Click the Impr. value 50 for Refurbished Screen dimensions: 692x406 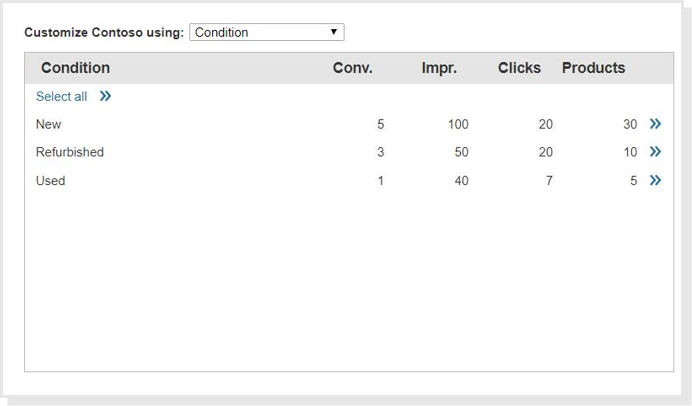tap(461, 153)
